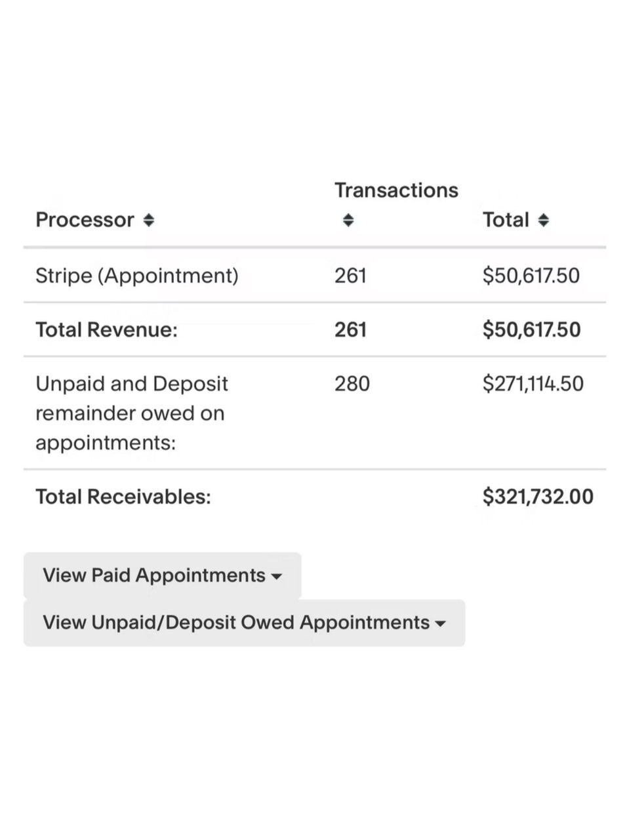This screenshot has height=840, width=629.
Task: Click Total Receivables amount $321,732.00
Action: [x=538, y=497]
